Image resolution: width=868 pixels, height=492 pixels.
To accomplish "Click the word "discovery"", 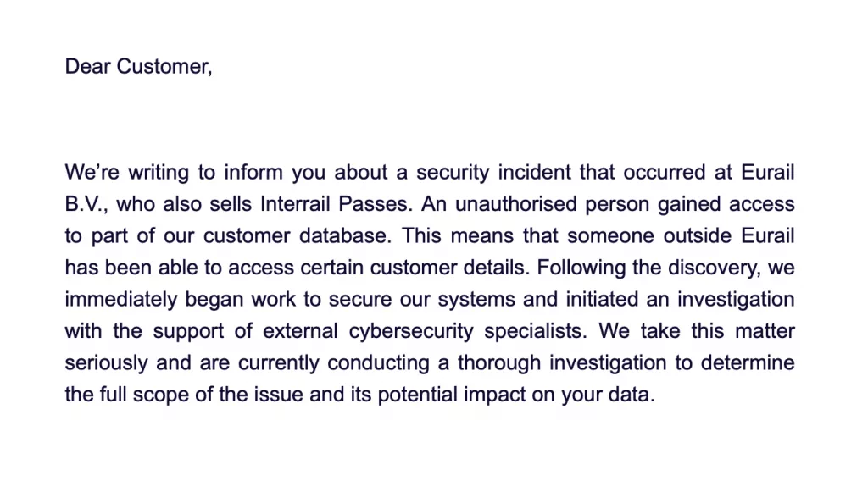I will [x=711, y=268].
